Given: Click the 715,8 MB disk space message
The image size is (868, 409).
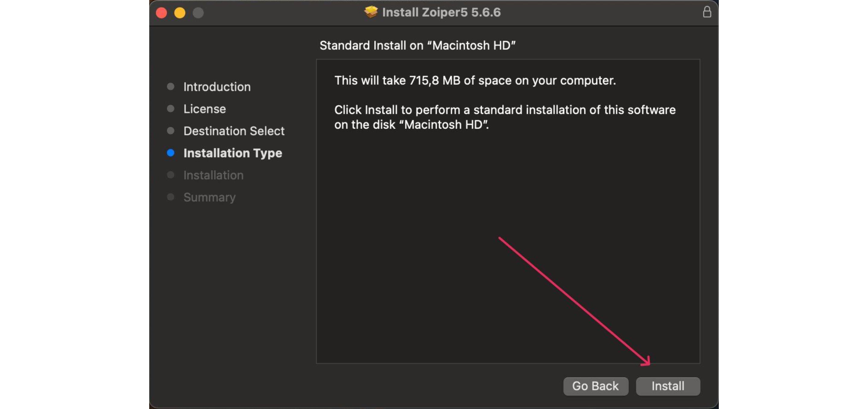Looking at the screenshot, I should 475,81.
